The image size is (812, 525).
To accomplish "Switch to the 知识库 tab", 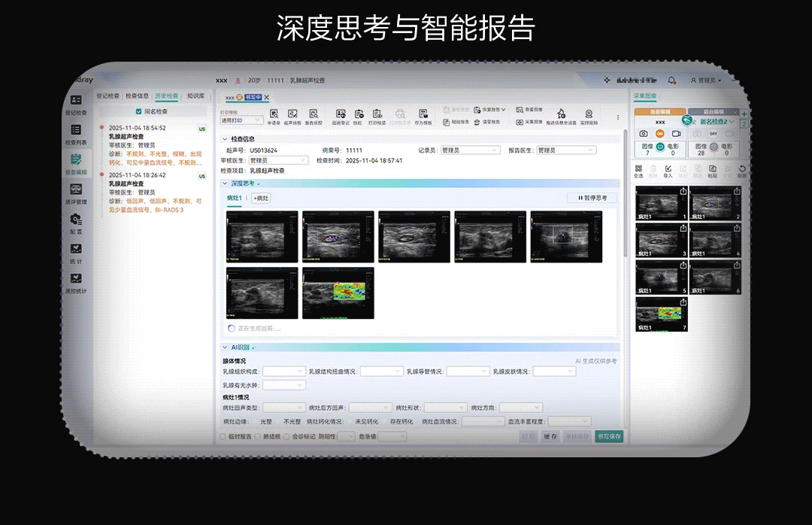I will pos(195,96).
